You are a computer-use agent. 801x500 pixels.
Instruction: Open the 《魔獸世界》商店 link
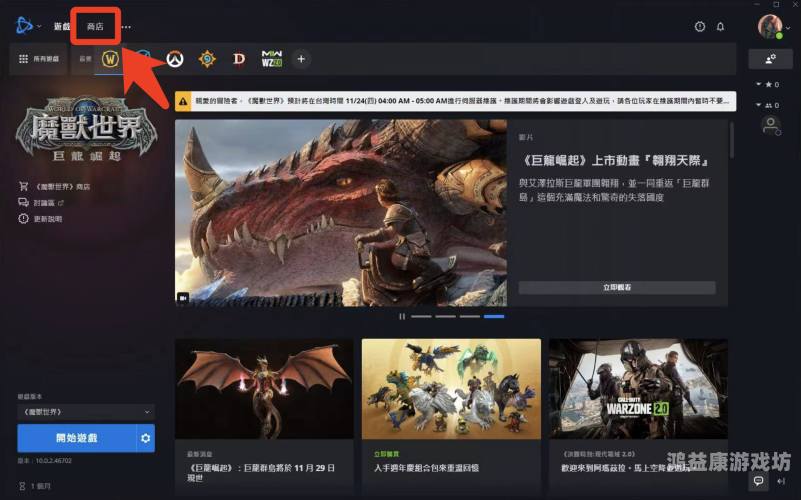61,186
